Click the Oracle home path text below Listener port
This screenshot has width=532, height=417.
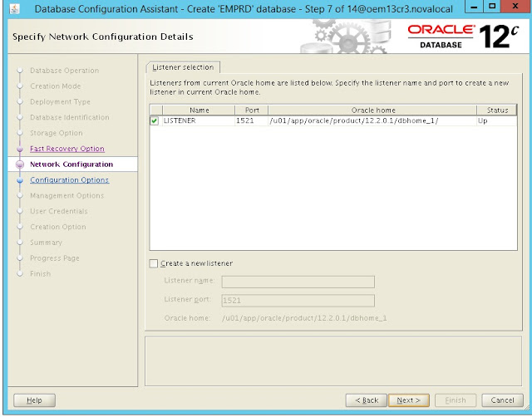(x=304, y=318)
